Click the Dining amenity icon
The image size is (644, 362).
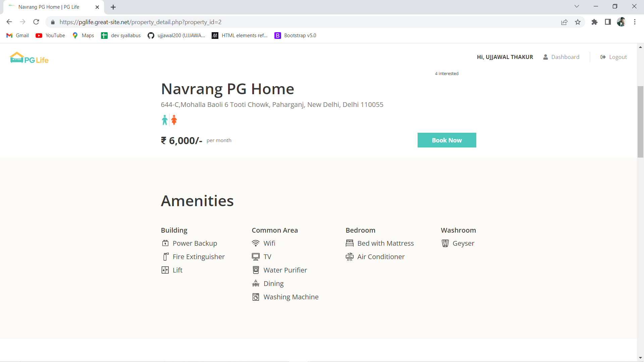pyautogui.click(x=256, y=284)
